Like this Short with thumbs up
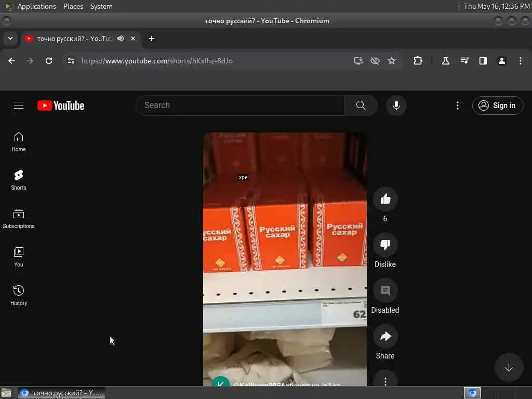Viewport: 532px width, 399px height. click(x=385, y=199)
